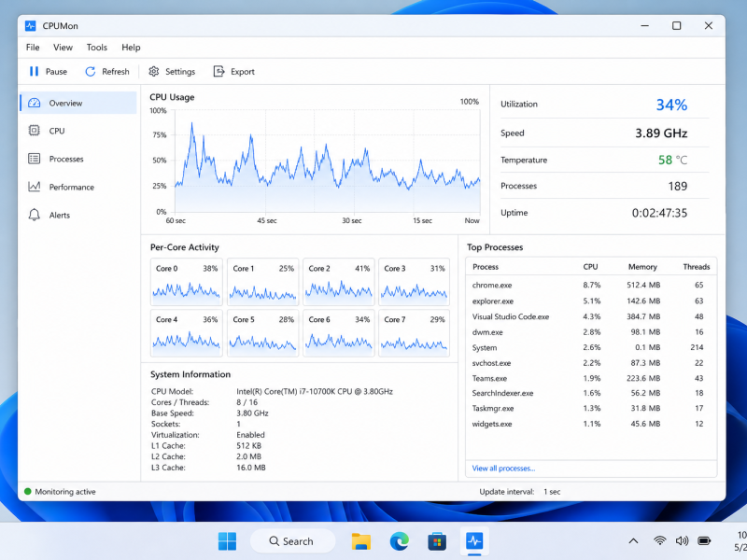The height and width of the screenshot is (560, 747).
Task: Select the CPU chip icon in sidebar
Action: click(x=34, y=131)
